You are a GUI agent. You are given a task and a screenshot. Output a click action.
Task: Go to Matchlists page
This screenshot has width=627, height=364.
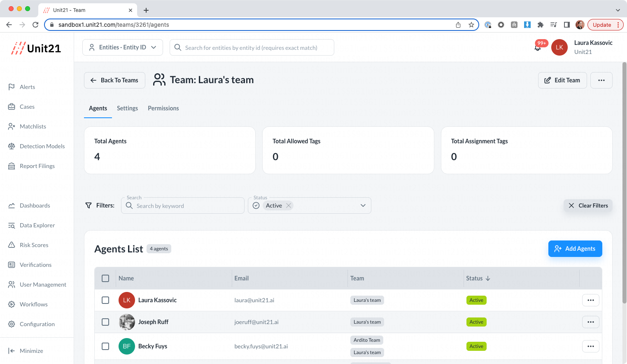(x=27, y=126)
